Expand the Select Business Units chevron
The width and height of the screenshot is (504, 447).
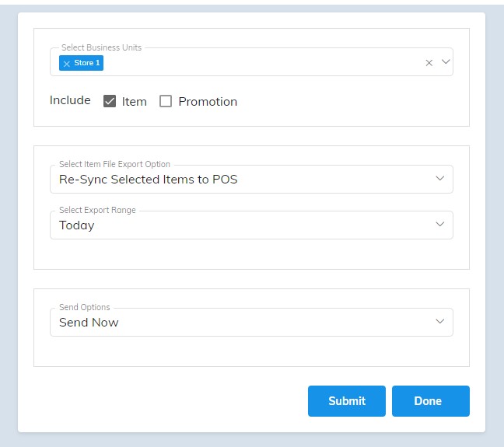pos(446,61)
